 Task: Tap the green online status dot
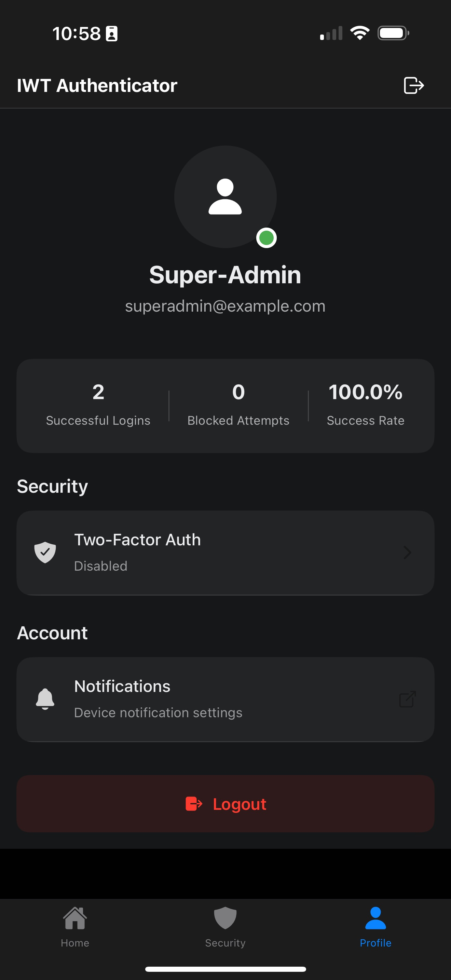266,238
